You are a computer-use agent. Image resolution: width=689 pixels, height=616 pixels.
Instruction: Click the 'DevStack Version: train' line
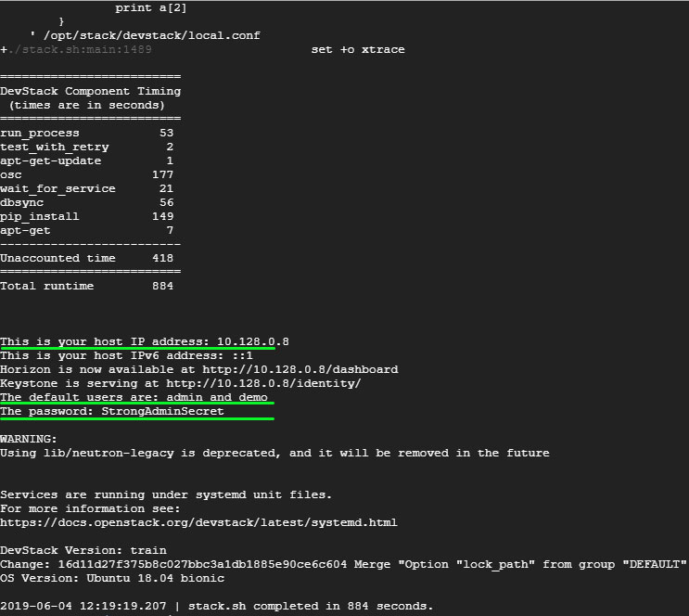coord(83,550)
